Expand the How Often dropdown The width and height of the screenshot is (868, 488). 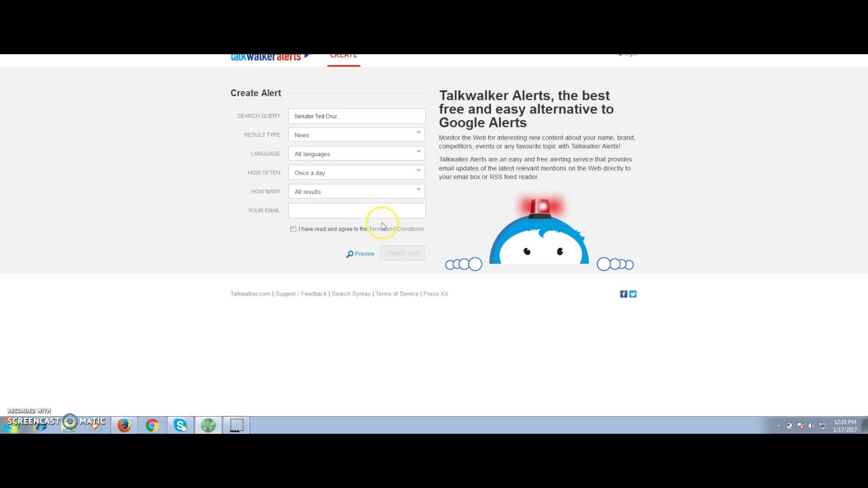click(357, 173)
